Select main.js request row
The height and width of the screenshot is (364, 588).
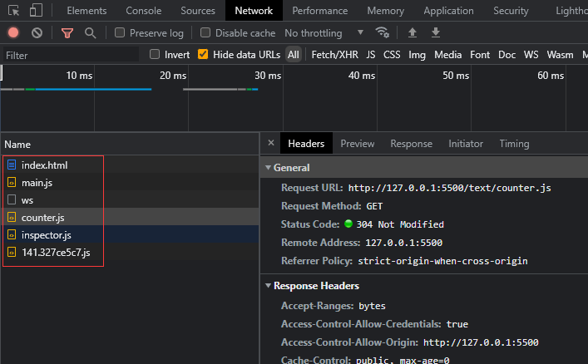click(x=130, y=183)
